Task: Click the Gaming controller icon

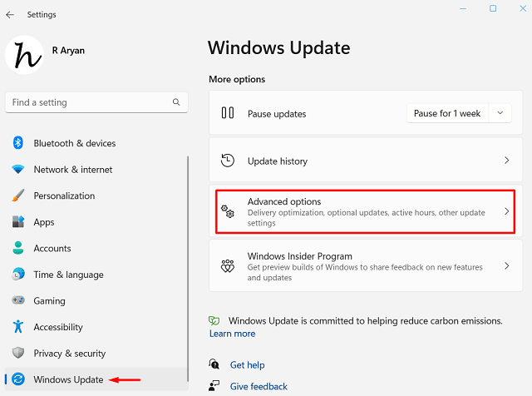Action: 17,301
